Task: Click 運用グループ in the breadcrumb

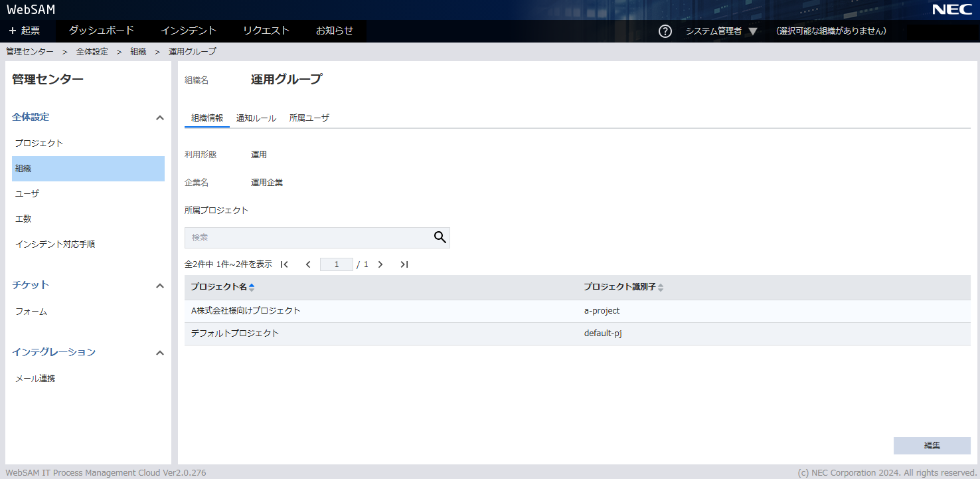Action: coord(192,51)
